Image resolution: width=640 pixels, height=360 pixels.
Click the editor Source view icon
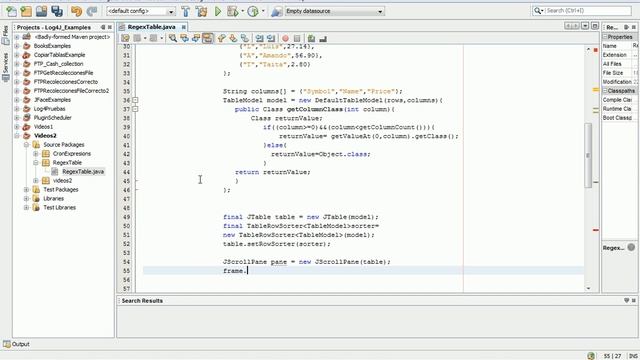tap(125, 38)
